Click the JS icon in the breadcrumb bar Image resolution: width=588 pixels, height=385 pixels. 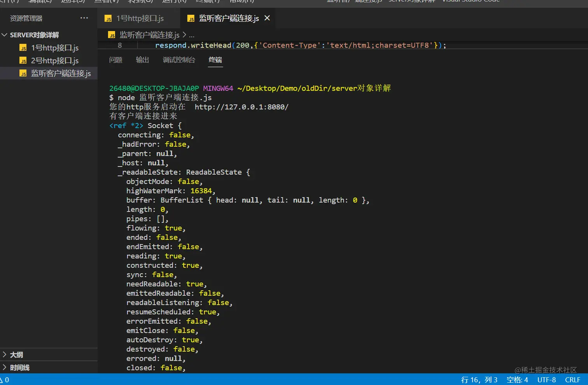tap(111, 35)
